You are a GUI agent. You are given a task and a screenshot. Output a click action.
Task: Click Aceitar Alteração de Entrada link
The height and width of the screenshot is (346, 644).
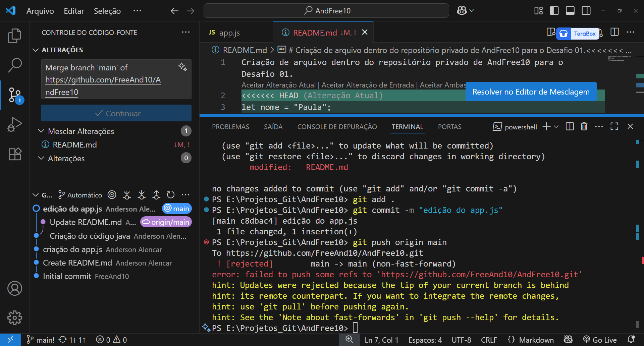click(x=368, y=85)
